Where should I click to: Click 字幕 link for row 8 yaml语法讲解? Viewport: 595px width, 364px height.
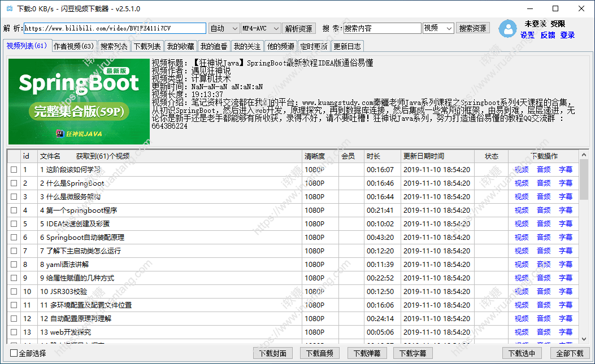click(x=565, y=265)
